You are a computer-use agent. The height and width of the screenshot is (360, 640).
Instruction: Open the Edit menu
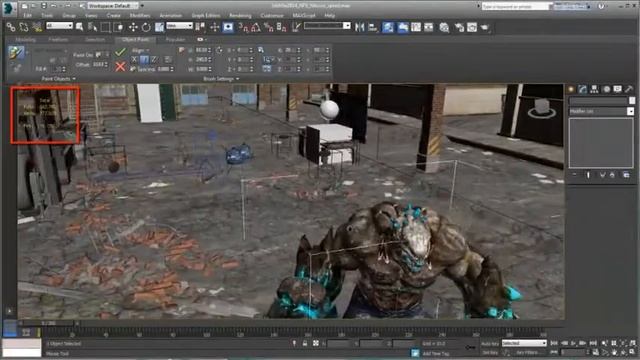27,16
